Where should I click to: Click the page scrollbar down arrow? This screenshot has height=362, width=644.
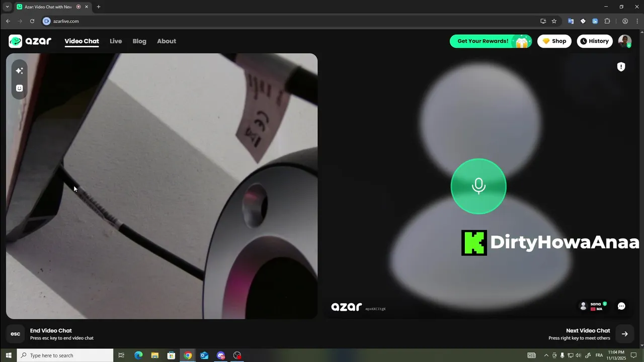coord(641,345)
